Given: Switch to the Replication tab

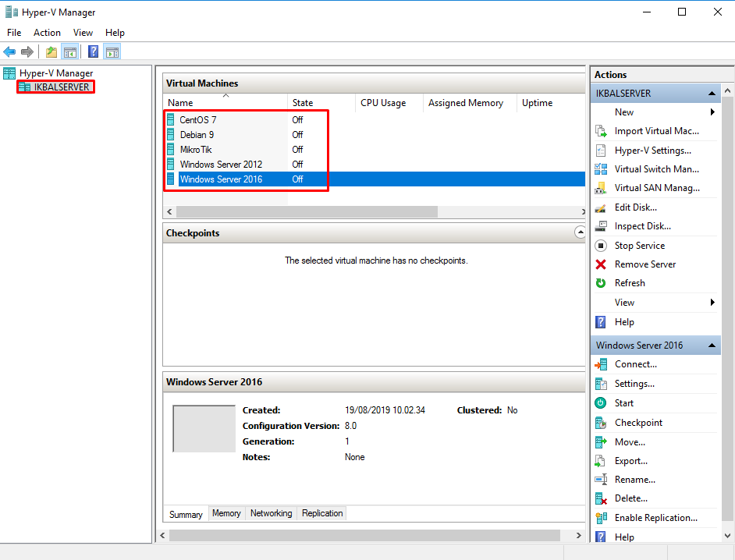Looking at the screenshot, I should (322, 513).
